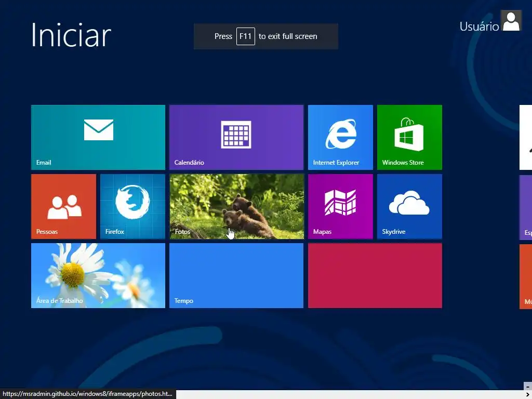Launch the Firefox tile
This screenshot has width=532, height=399.
(132, 207)
